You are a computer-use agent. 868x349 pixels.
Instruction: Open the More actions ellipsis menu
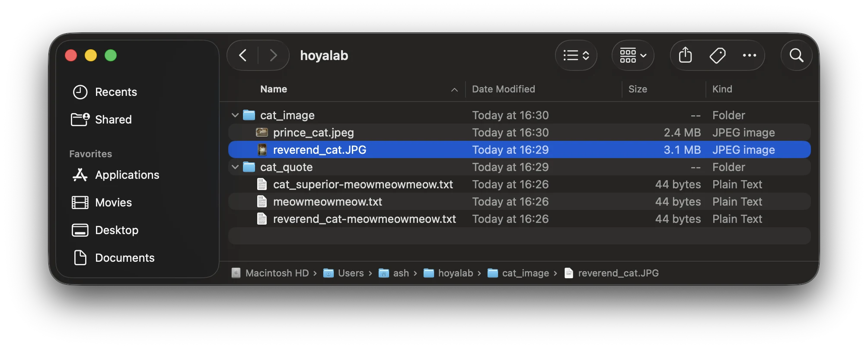750,55
